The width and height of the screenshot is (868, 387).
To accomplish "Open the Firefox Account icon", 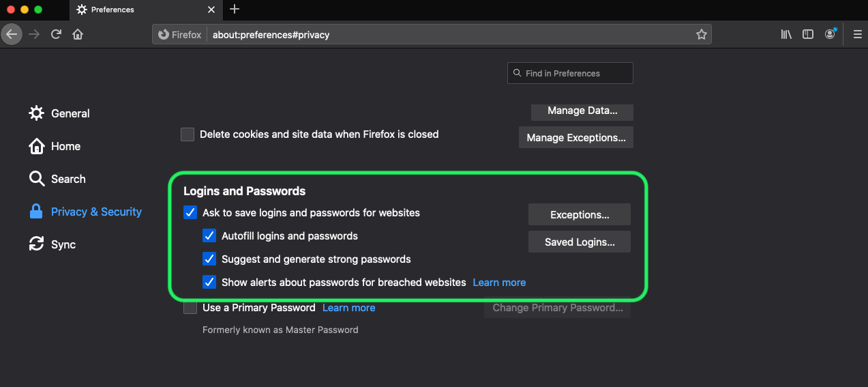I will pyautogui.click(x=830, y=34).
